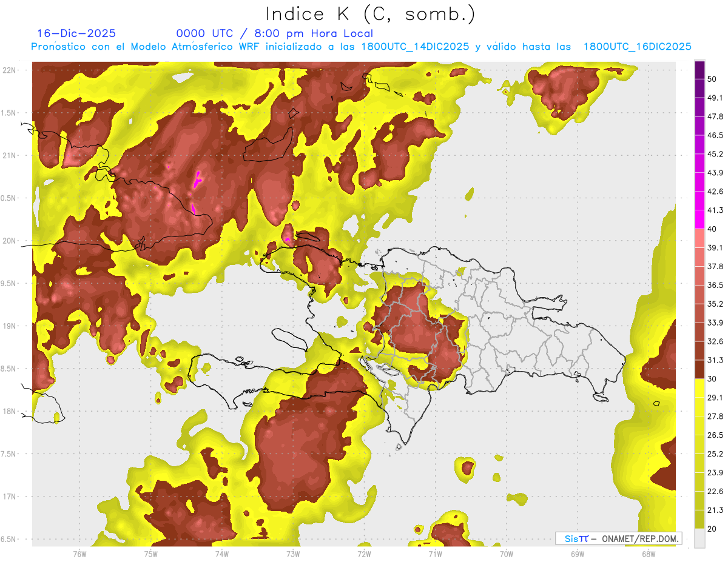Click the '36.5' color scale value
The image size is (728, 562).
(715, 285)
